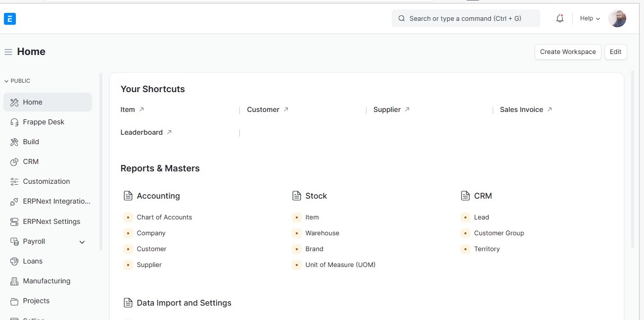This screenshot has width=644, height=320.
Task: Click the search command bar
Action: 465,19
